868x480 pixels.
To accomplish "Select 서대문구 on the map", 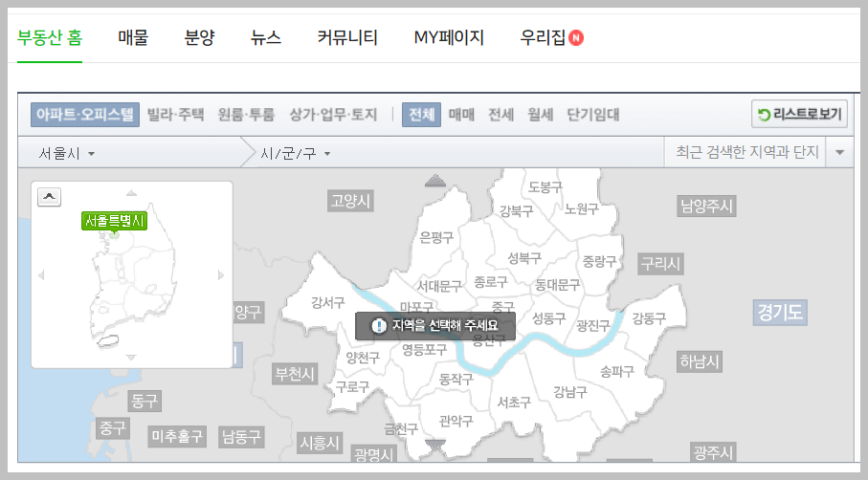I will [439, 286].
